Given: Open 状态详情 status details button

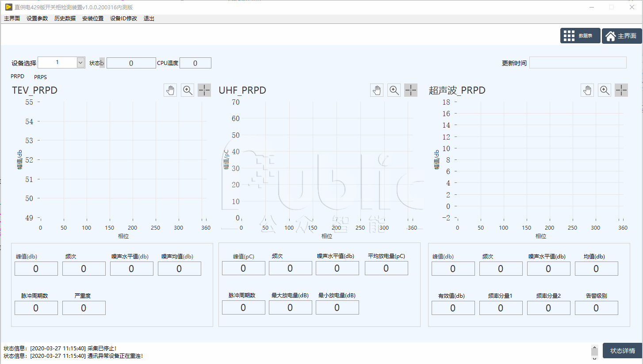Looking at the screenshot, I should tap(622, 351).
